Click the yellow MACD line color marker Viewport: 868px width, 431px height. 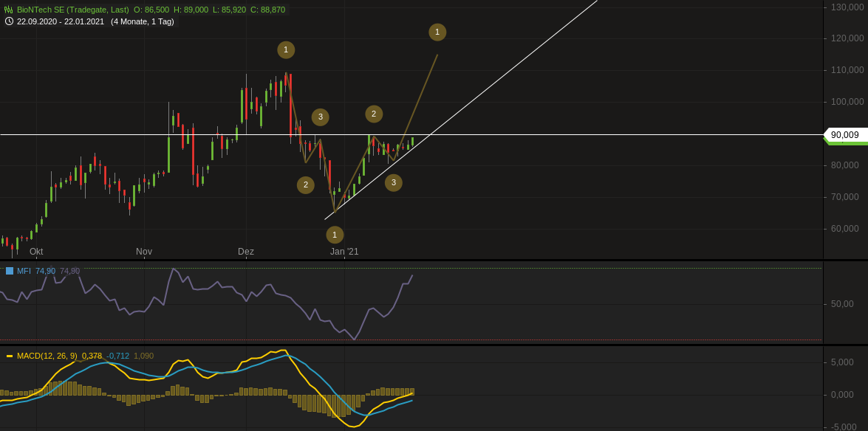pos(10,356)
